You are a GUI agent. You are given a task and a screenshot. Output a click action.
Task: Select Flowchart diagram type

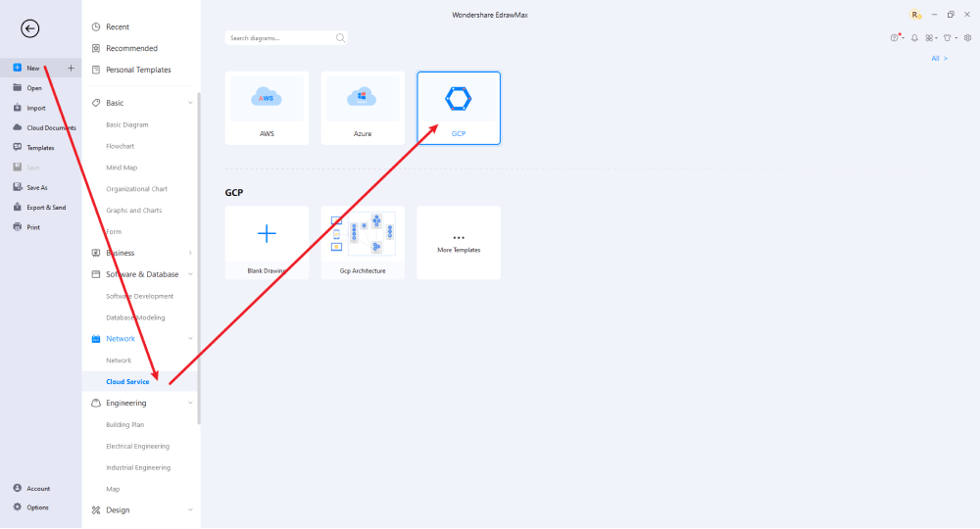(x=120, y=146)
